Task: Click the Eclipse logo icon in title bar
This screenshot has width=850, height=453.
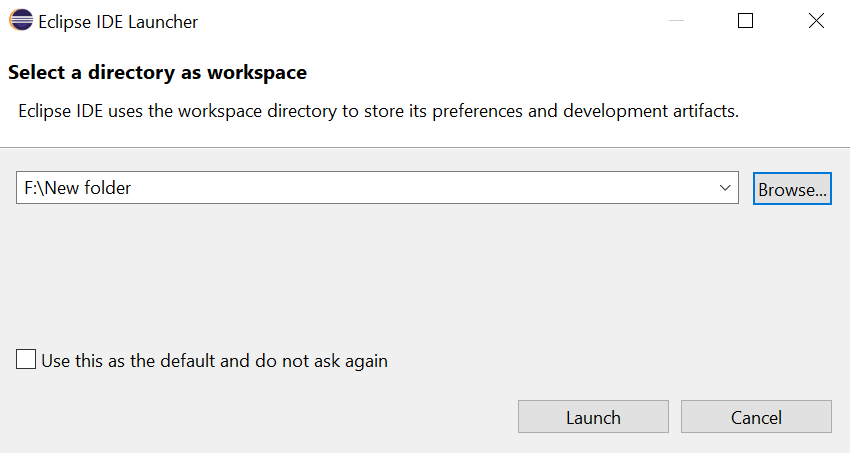Action: click(21, 21)
